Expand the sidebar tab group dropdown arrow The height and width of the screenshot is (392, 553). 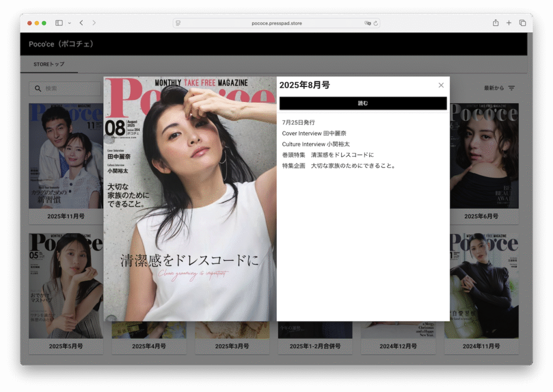click(x=69, y=23)
